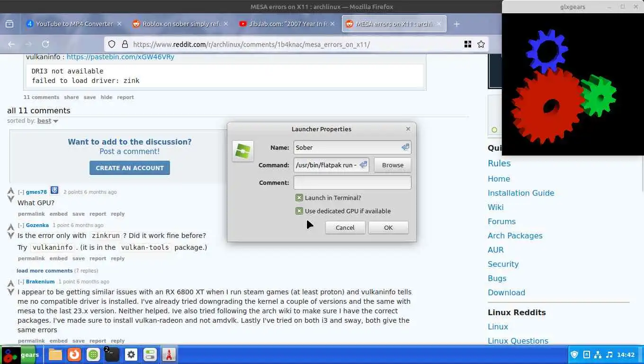Click the Command input field

[x=331, y=165]
